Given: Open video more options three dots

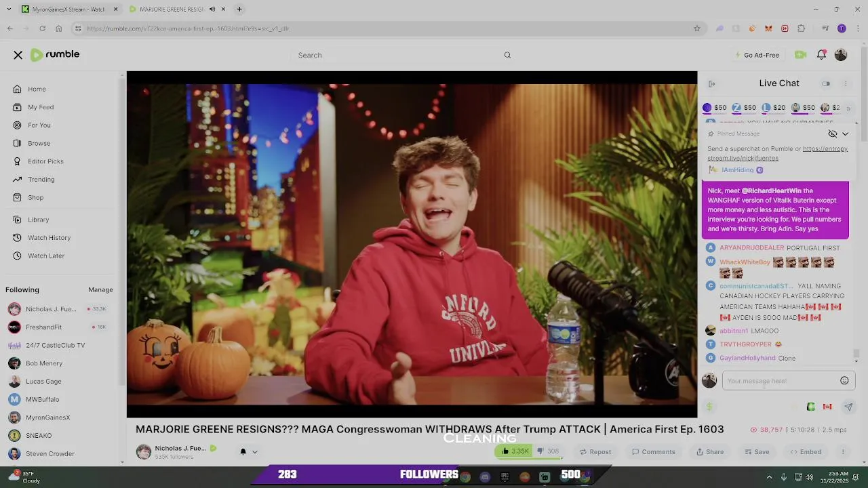Looking at the screenshot, I should pyautogui.click(x=843, y=451).
